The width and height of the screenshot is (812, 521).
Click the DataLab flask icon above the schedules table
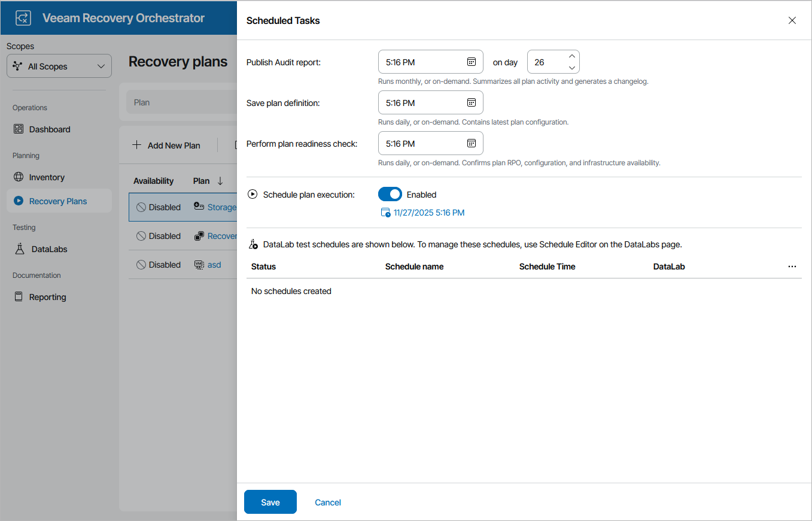click(253, 244)
